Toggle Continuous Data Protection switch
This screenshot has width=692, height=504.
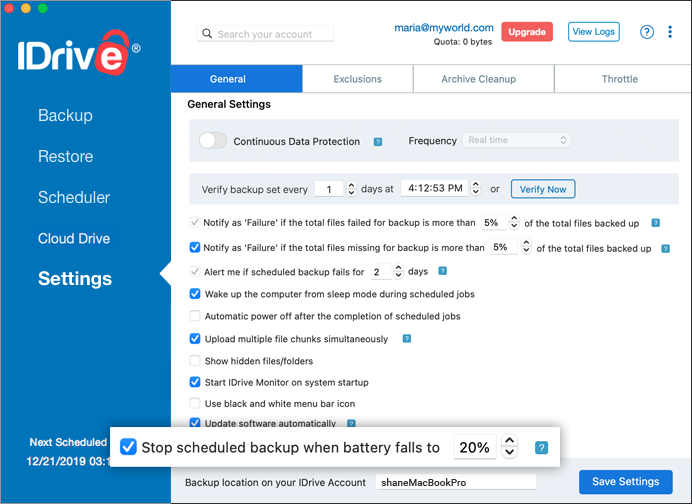[213, 141]
